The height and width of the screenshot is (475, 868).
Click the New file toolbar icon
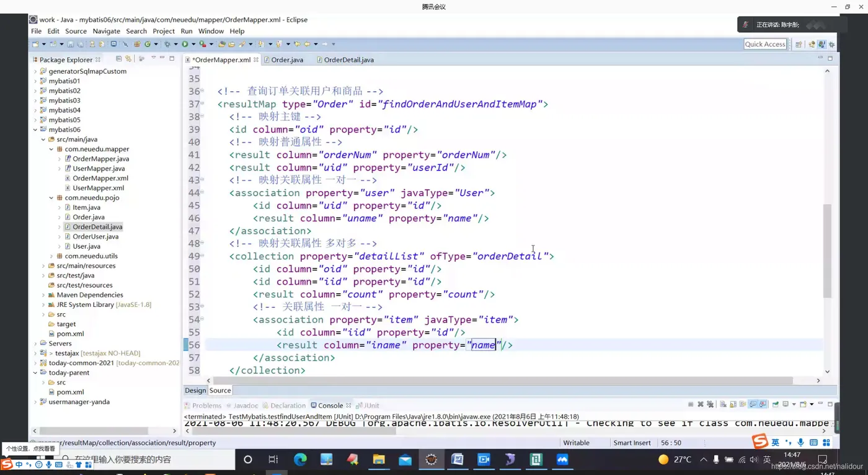(x=35, y=44)
